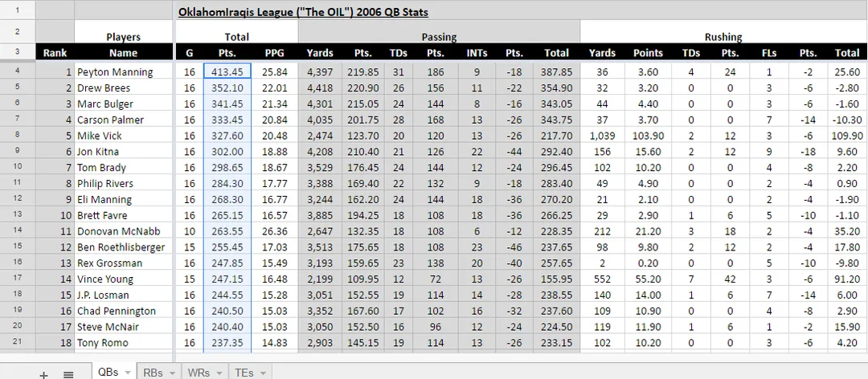Select Ben Roethlisberger name cell
Viewport: 868px width, 379px height.
(124, 247)
